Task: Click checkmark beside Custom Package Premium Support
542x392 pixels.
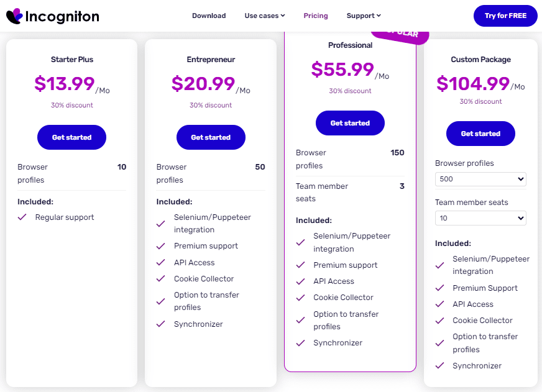Action: 440,288
